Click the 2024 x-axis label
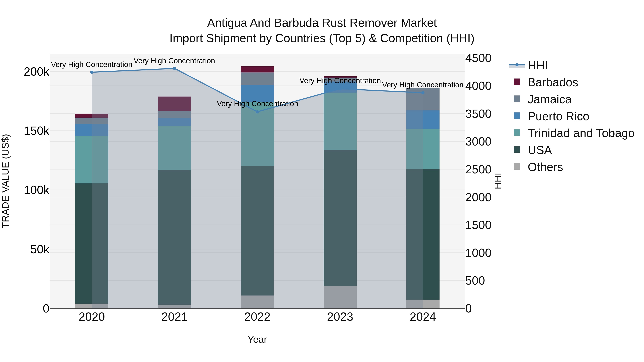This screenshot has height=362, width=644. tap(423, 317)
